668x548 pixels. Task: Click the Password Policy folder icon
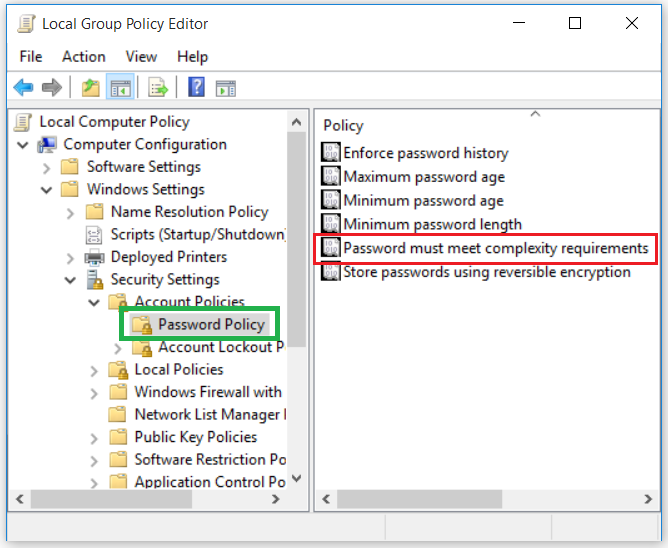click(142, 325)
